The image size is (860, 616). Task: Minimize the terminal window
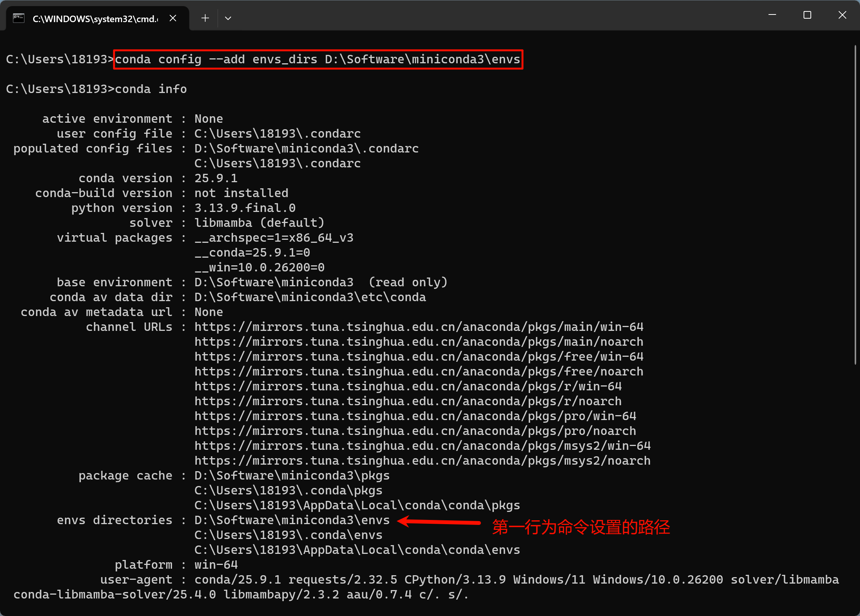[x=772, y=15]
